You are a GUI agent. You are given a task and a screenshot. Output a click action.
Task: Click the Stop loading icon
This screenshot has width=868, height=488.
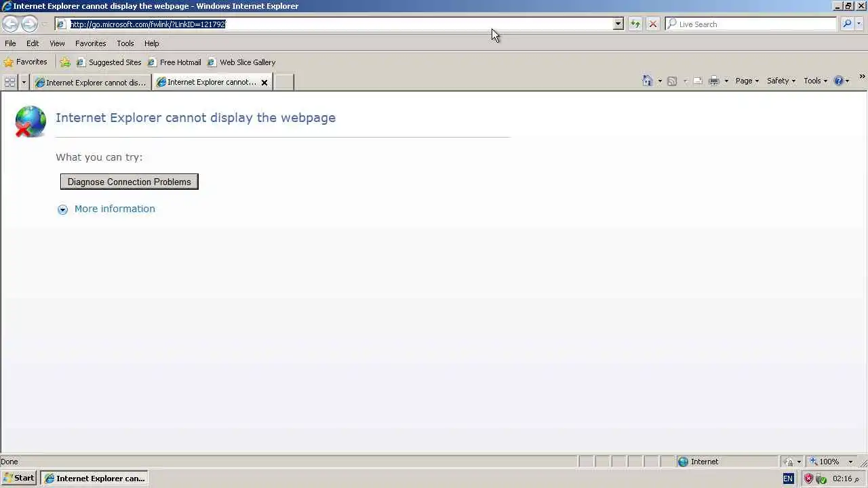652,24
